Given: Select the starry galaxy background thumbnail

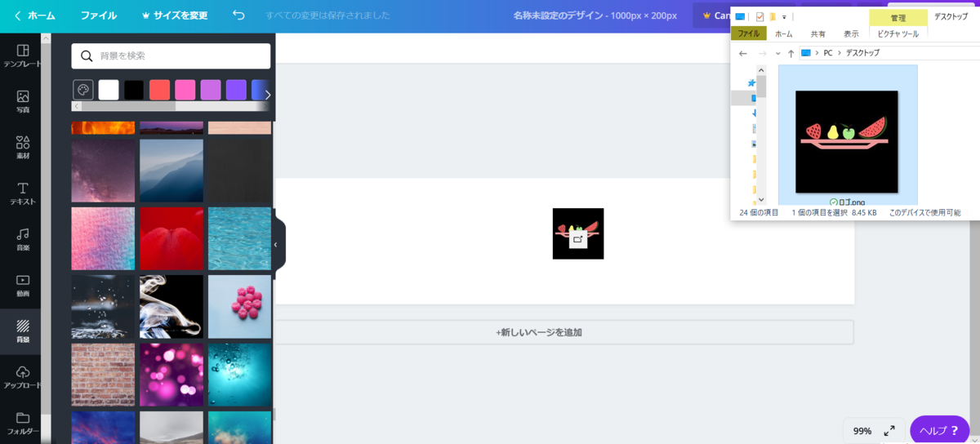Looking at the screenshot, I should [x=103, y=171].
